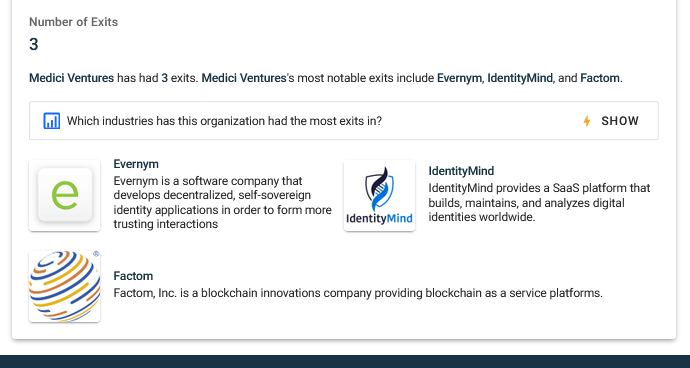Click the Evernym software company description text
Image resolution: width=690 pixels, height=368 pixels.
coord(223,202)
